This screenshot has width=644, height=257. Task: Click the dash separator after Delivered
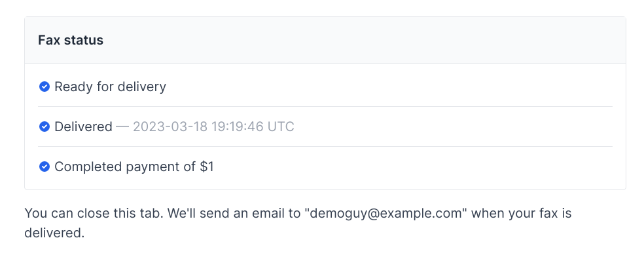click(x=122, y=127)
